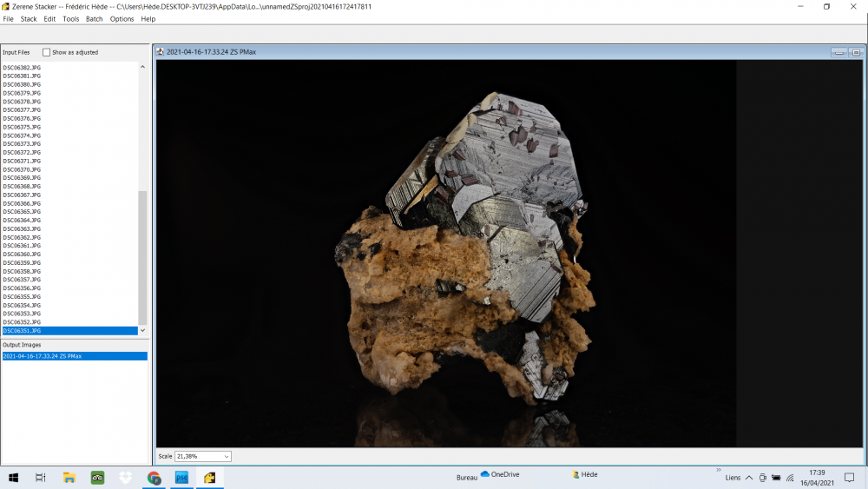
Task: Open the Stack menu
Action: [29, 19]
